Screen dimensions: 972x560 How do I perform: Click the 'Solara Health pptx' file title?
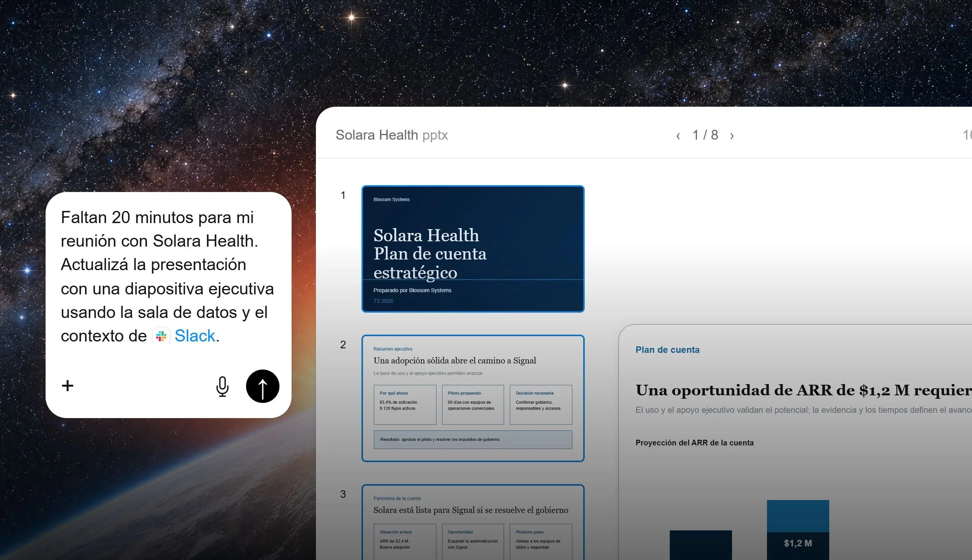[x=392, y=135]
